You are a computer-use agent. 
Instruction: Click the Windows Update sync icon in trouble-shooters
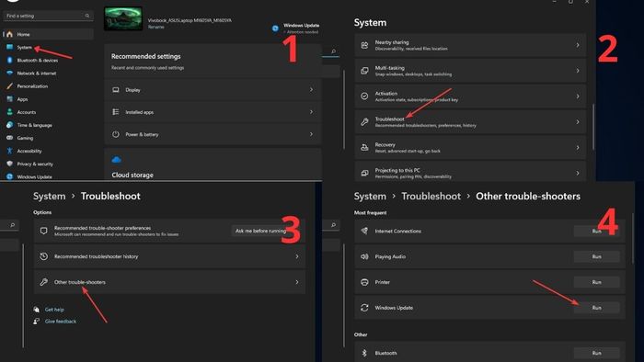click(364, 308)
